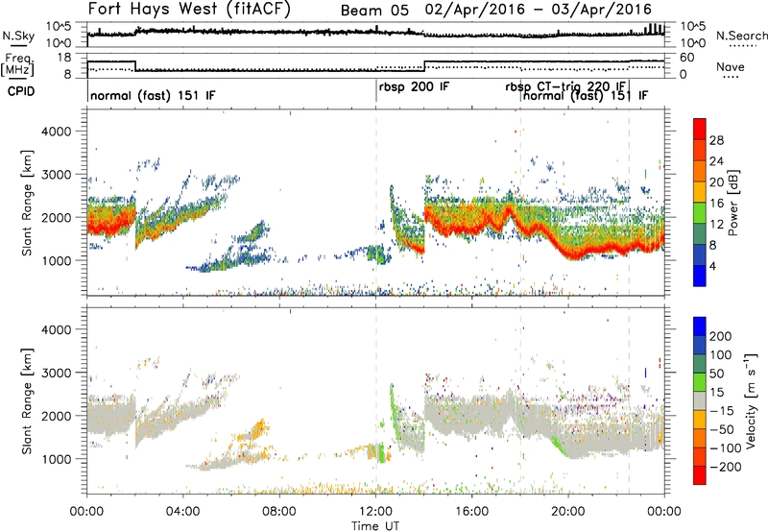The height and width of the screenshot is (532, 768).
Task: Click the '3000' tick on the velocity panel
Action: click(x=56, y=373)
